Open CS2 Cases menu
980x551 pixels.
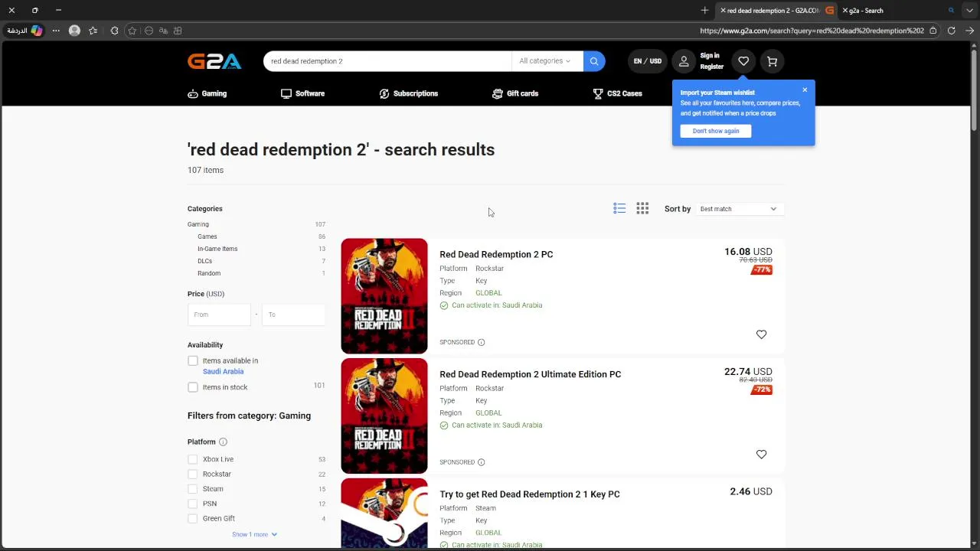coord(617,93)
